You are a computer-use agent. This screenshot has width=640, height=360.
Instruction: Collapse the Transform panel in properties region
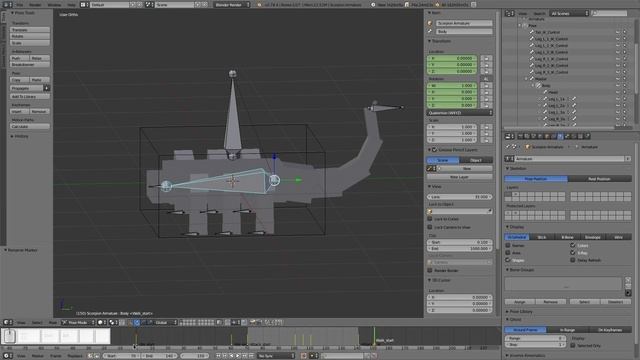[x=440, y=41]
